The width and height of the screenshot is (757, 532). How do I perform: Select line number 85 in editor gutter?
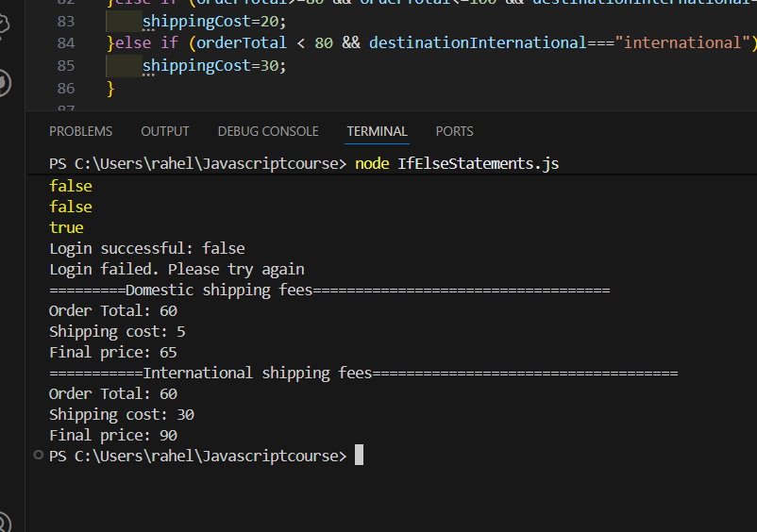tap(65, 66)
